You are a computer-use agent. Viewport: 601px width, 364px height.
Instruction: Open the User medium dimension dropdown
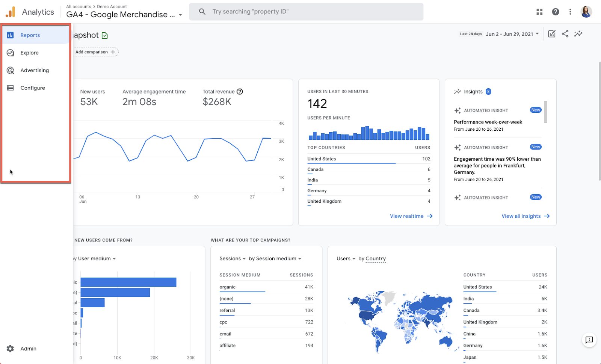[97, 259]
